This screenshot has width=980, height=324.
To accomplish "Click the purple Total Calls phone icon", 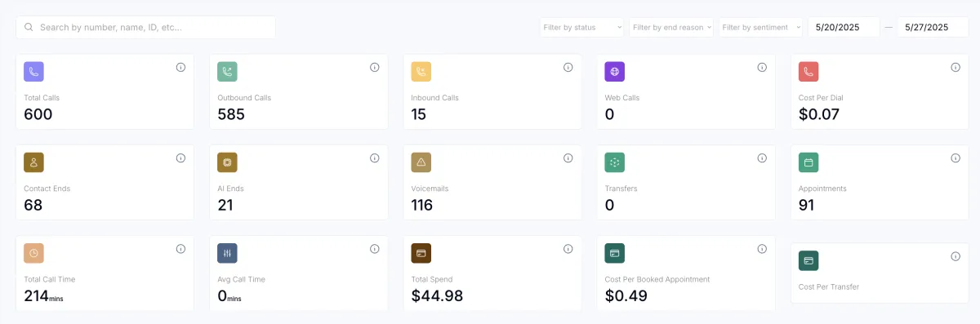I will tap(33, 72).
